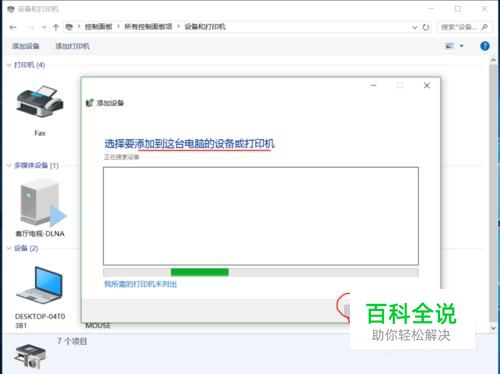Click the search magnifier icon
This screenshot has width=500, height=374.
click(485, 27)
